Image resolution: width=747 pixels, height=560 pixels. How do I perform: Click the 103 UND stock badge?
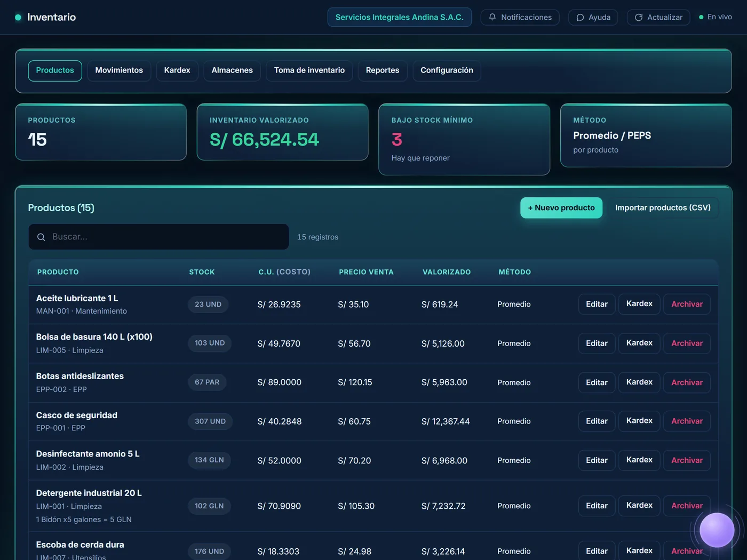coord(210,343)
